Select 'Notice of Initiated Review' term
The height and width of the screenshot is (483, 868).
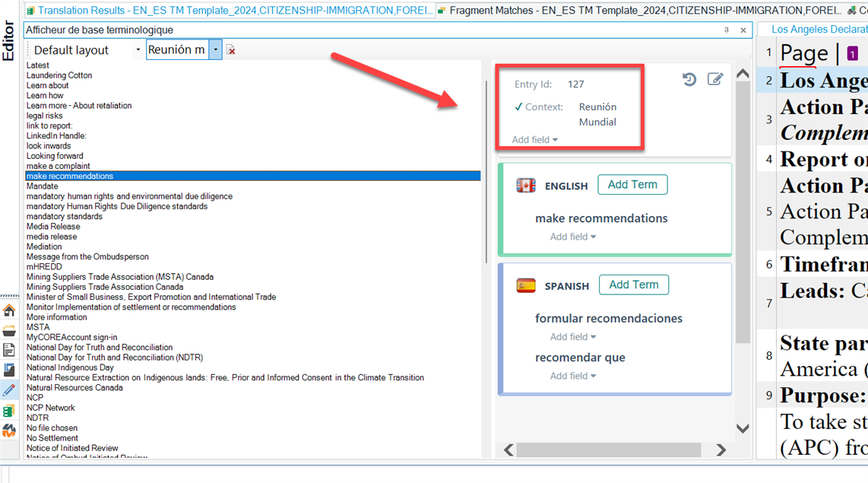pos(72,448)
